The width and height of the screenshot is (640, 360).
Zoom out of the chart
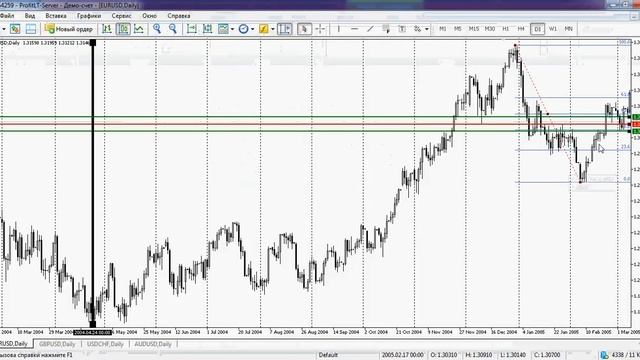point(173,29)
